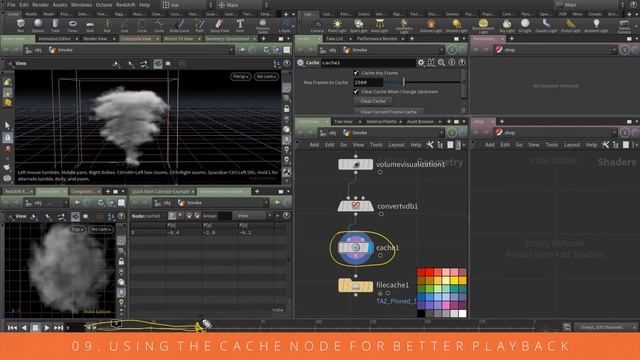Jump to the last frame button

point(58,327)
